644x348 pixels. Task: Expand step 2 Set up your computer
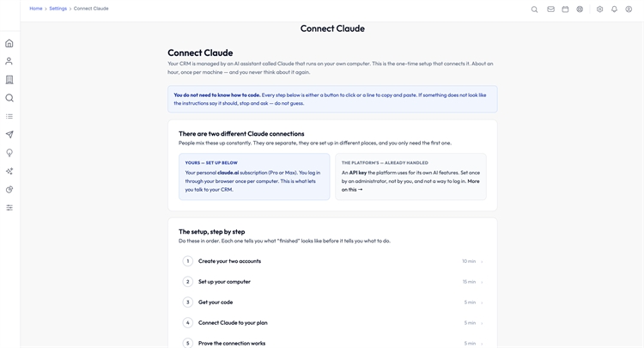(x=332, y=282)
